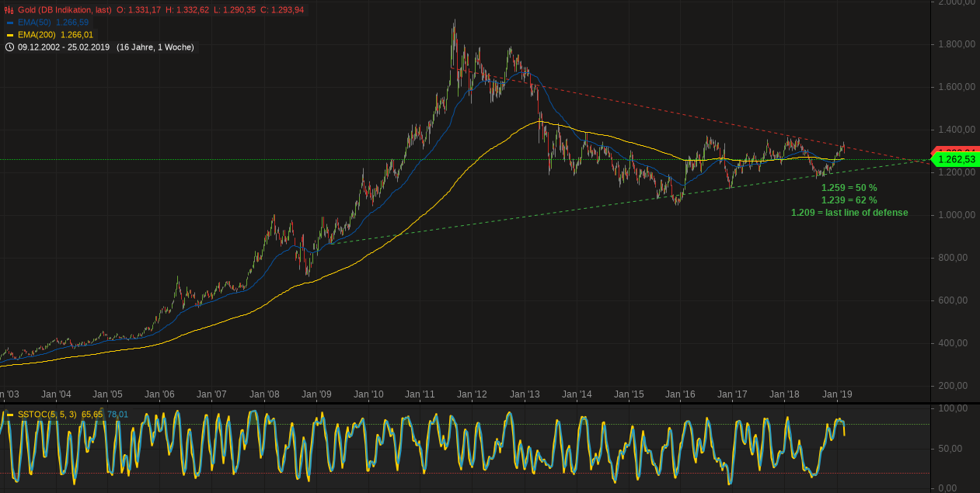Click the 'Jan '09' time axis label
The height and width of the screenshot is (493, 980).
click(316, 394)
